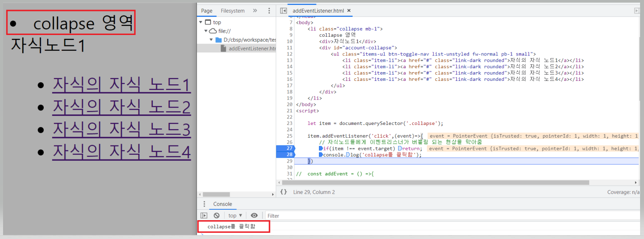Click the 자식의 자식 노드4 link

(x=122, y=152)
